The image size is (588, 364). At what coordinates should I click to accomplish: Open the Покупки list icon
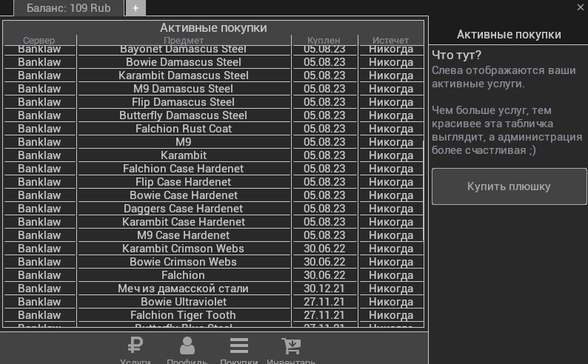(x=239, y=346)
